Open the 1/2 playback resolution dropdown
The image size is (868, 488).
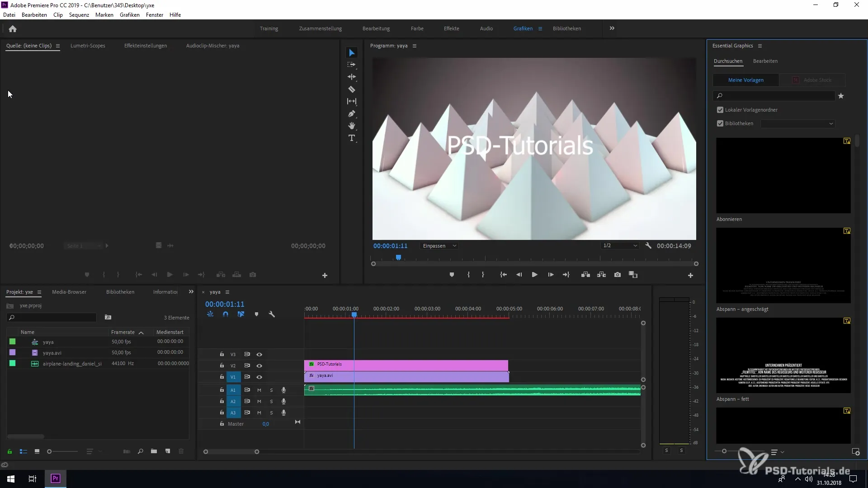620,246
